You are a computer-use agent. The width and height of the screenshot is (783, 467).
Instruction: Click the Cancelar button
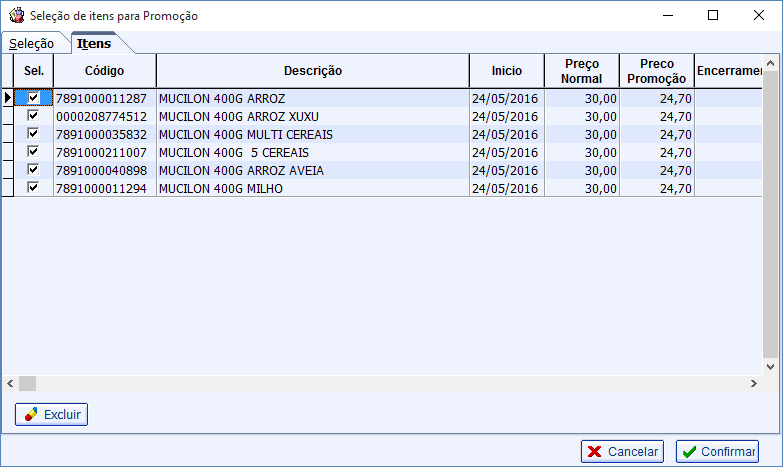tap(622, 452)
